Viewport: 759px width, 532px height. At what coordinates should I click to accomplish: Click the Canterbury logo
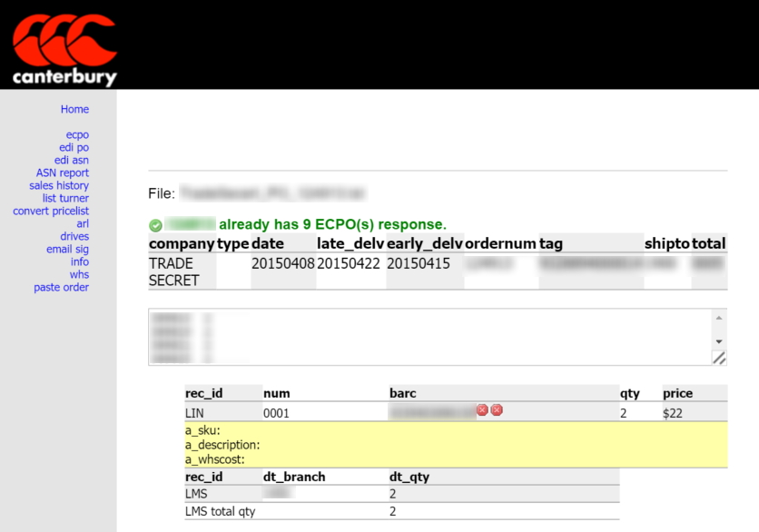click(64, 50)
